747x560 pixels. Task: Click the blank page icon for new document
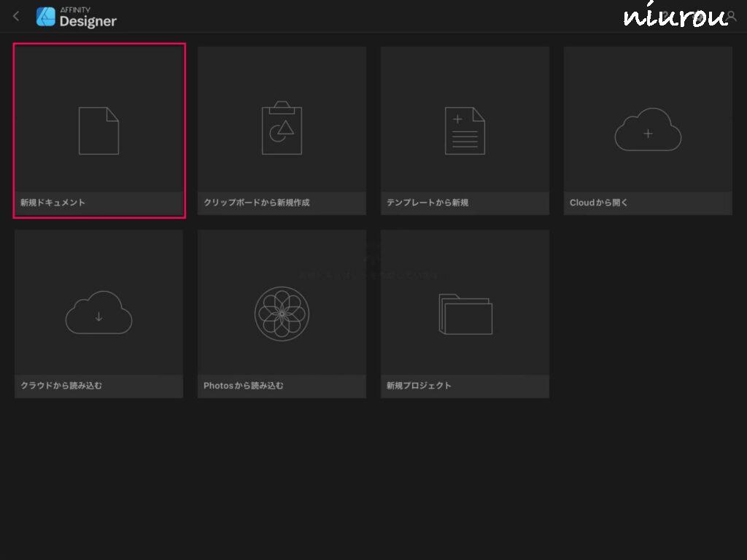coord(98,131)
